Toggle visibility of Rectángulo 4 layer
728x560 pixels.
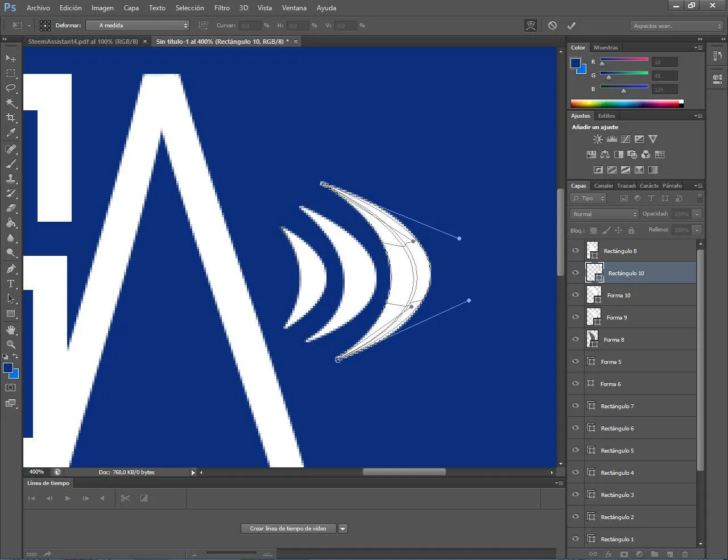[x=576, y=472]
